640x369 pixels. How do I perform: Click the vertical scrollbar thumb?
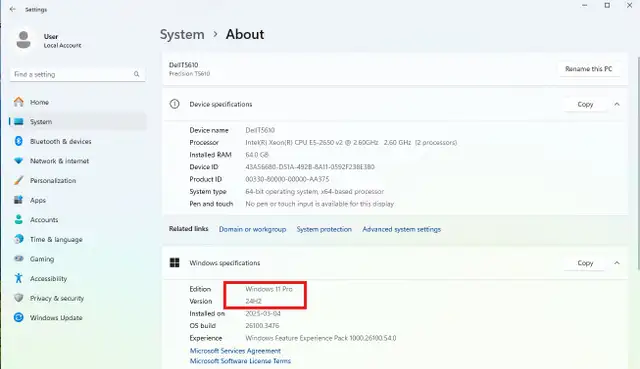click(638, 163)
